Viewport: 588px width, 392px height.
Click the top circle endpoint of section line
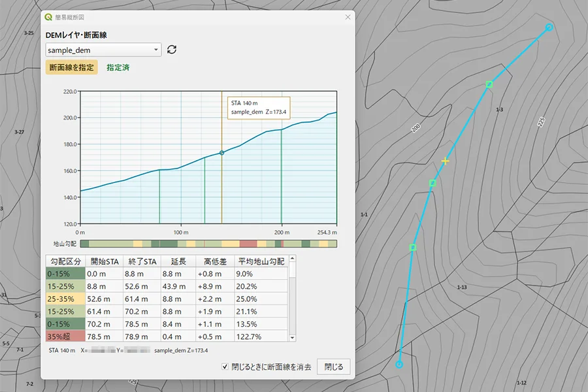click(549, 27)
